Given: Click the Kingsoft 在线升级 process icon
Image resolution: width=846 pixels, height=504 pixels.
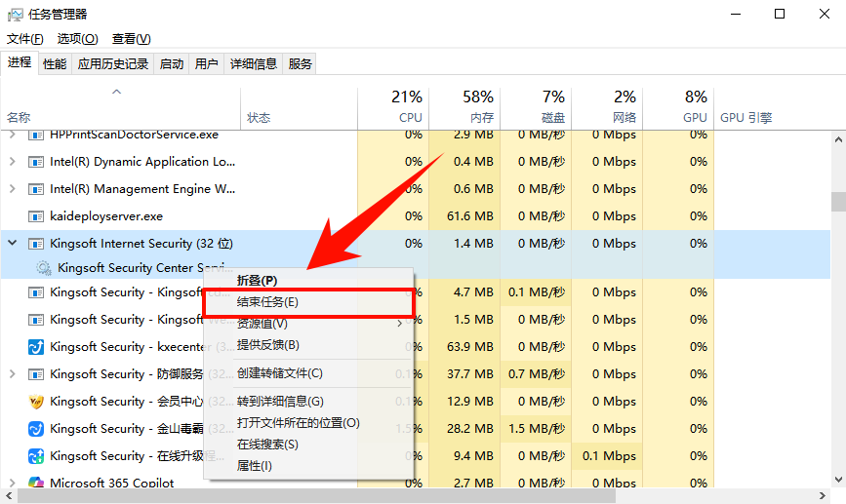Looking at the screenshot, I should (36, 456).
